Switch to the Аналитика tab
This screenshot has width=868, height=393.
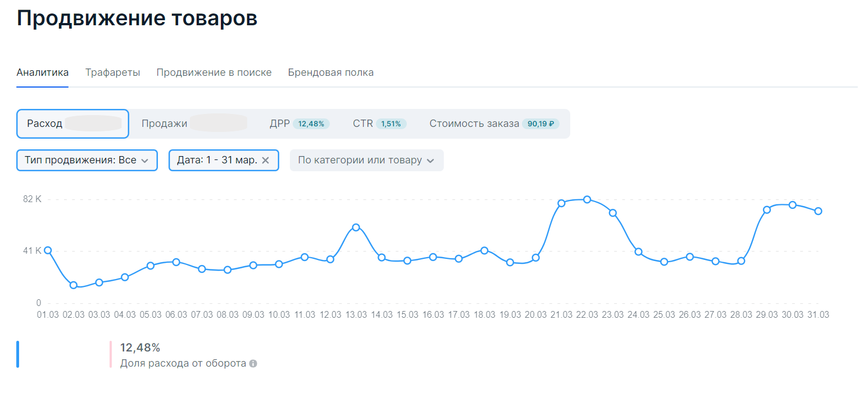pyautogui.click(x=43, y=72)
